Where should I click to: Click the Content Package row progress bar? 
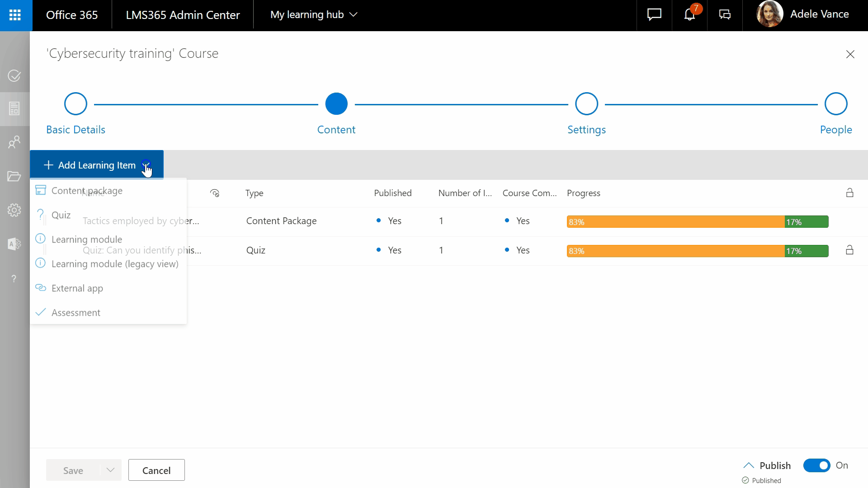pyautogui.click(x=697, y=221)
